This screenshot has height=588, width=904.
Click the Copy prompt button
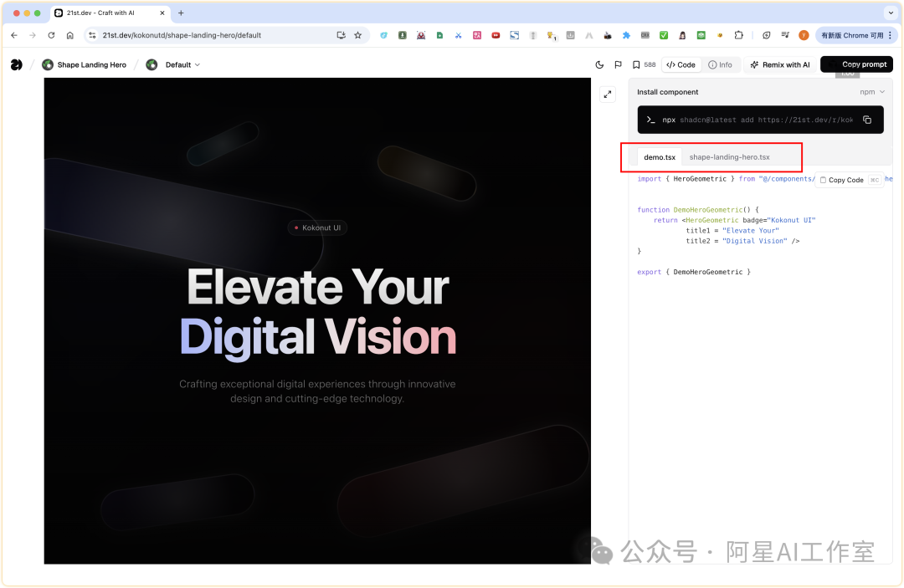(857, 64)
